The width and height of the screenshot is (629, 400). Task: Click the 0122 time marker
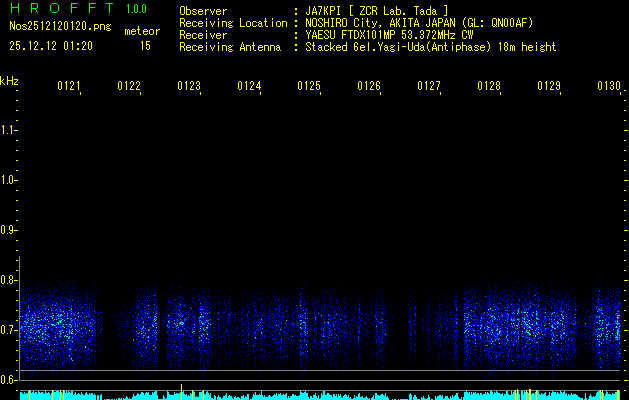[x=129, y=87]
